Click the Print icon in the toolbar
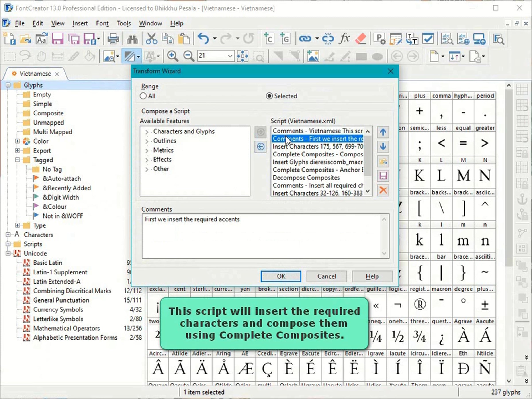The width and height of the screenshot is (532, 399). click(x=113, y=39)
